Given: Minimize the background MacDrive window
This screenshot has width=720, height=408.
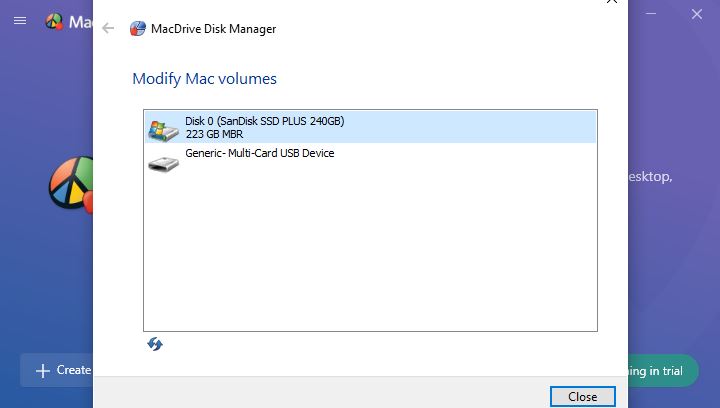Looking at the screenshot, I should (651, 14).
